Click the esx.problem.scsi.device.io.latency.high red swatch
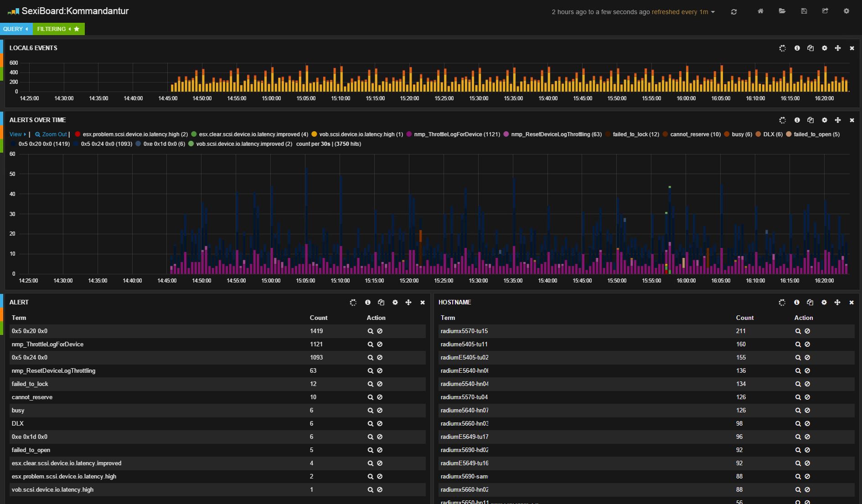 [x=77, y=134]
